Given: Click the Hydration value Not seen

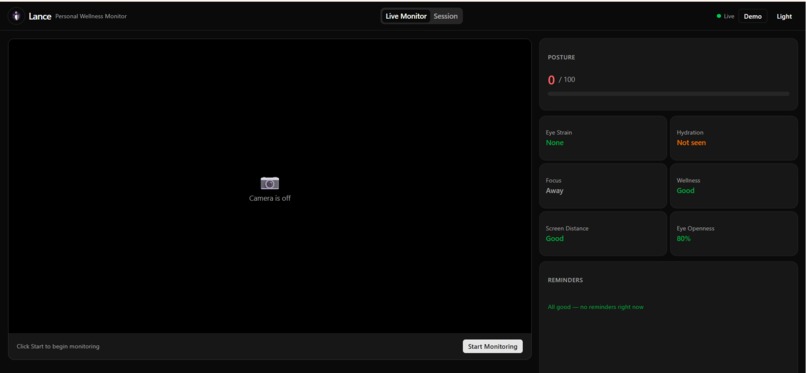Looking at the screenshot, I should (691, 143).
